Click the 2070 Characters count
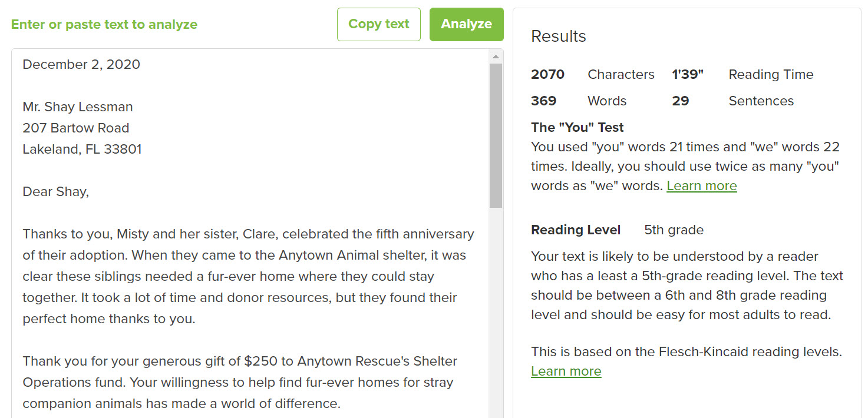This screenshot has height=418, width=868. pos(592,74)
